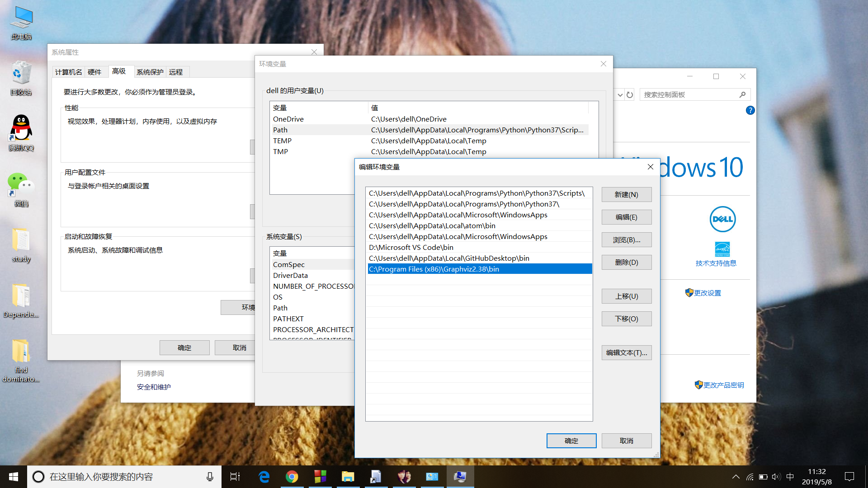Click 新建(N) button
The width and height of the screenshot is (868, 488).
(626, 194)
